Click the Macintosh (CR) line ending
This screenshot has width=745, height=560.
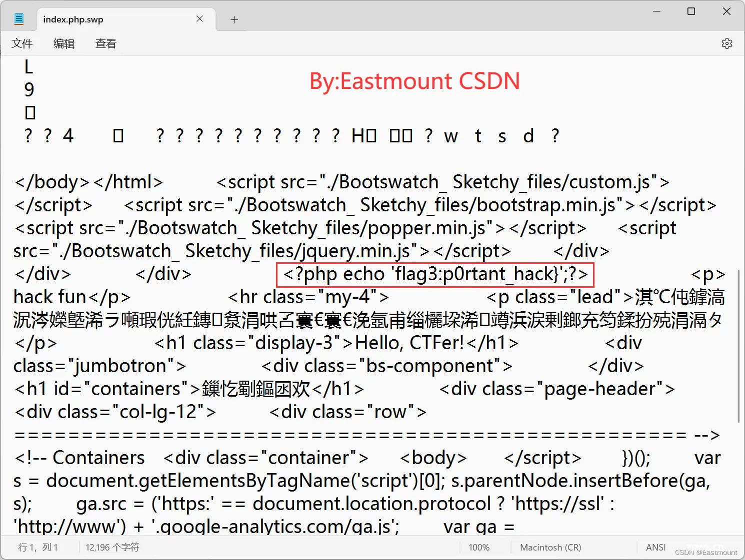[x=550, y=548]
